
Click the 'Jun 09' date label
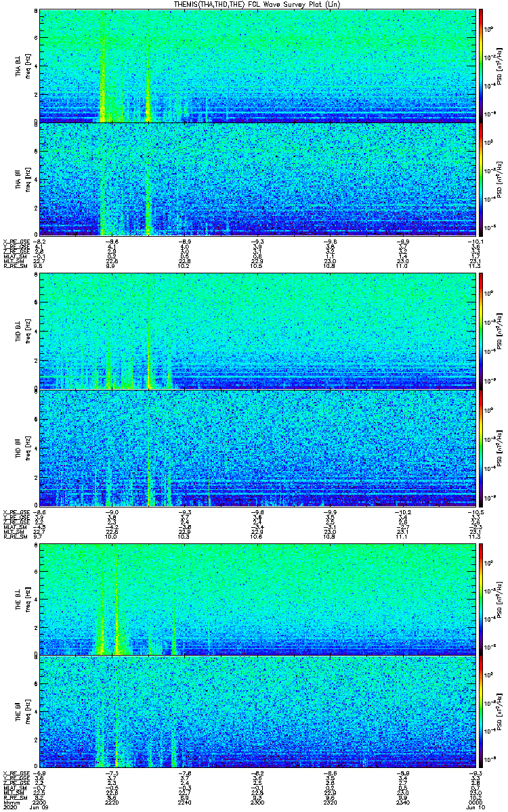point(40,807)
